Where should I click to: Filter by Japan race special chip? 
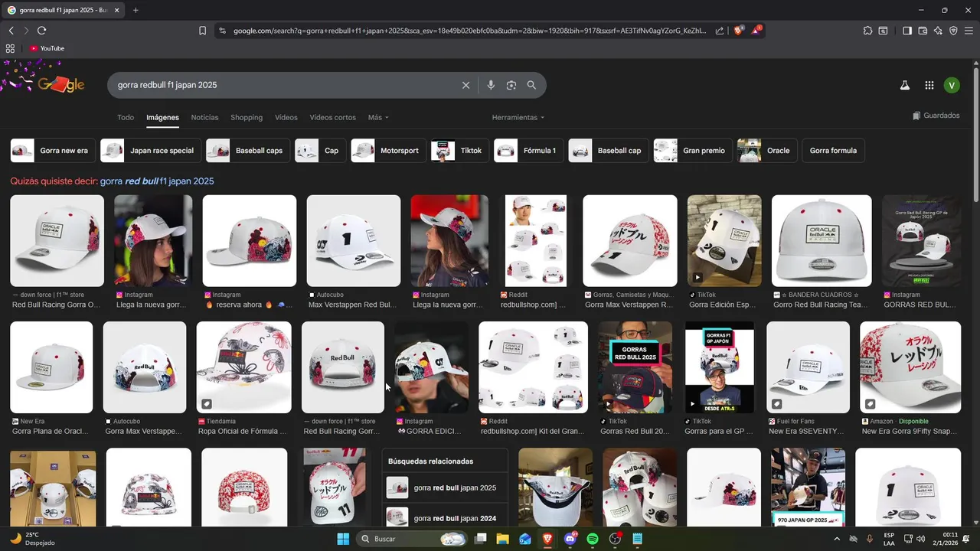click(x=151, y=151)
